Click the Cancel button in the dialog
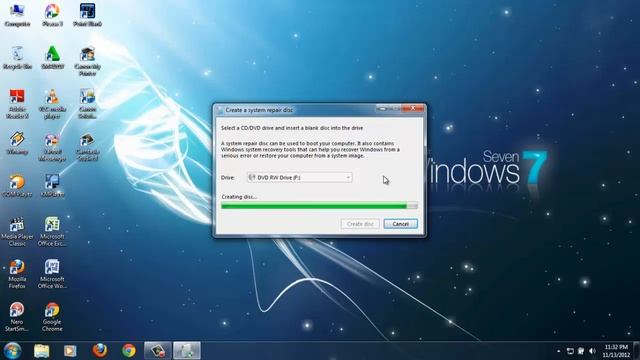 pyautogui.click(x=400, y=224)
